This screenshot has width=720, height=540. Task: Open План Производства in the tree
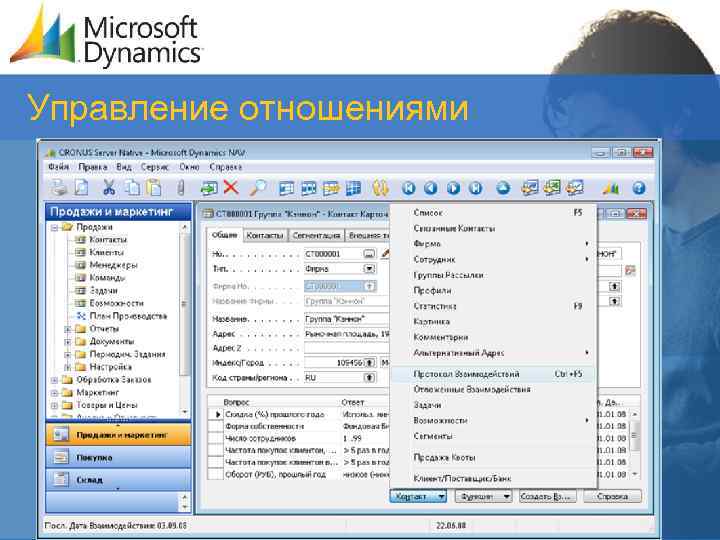click(128, 316)
